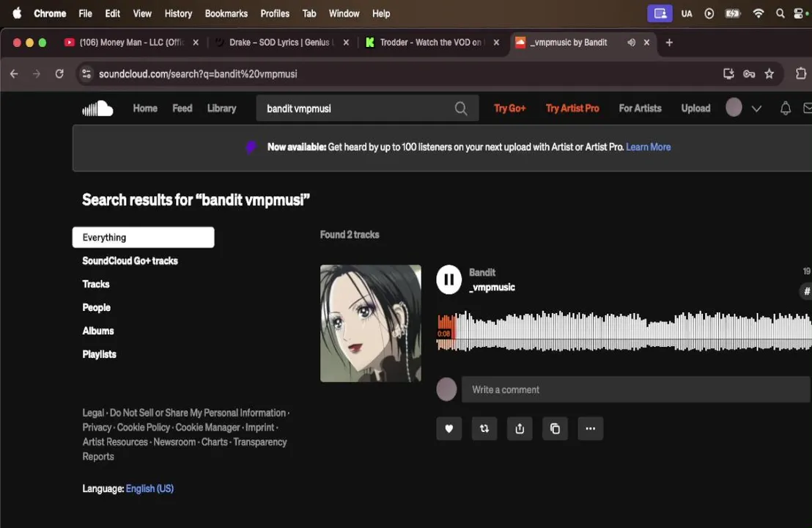Change language English (US)
The image size is (812, 528).
coord(150,488)
